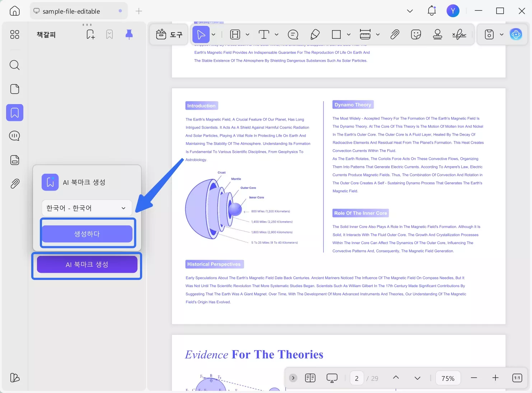Image resolution: width=532 pixels, height=393 pixels.
Task: Open the sticker tool
Action: point(416,34)
